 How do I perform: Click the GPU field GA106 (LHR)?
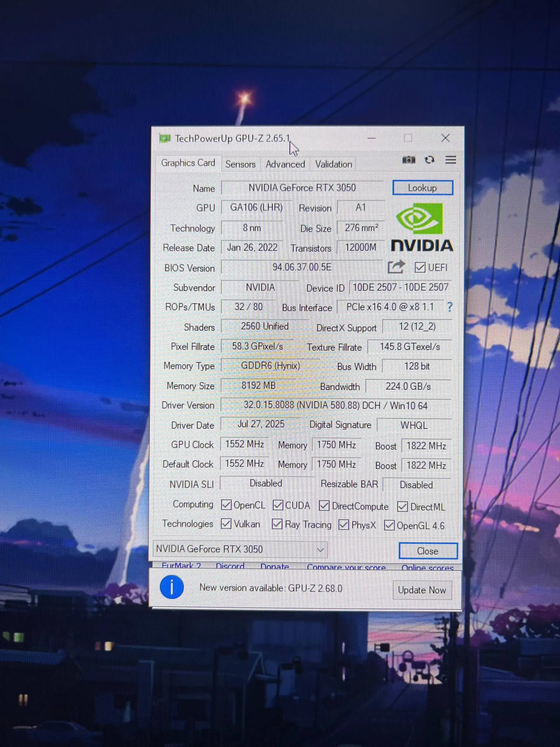256,207
